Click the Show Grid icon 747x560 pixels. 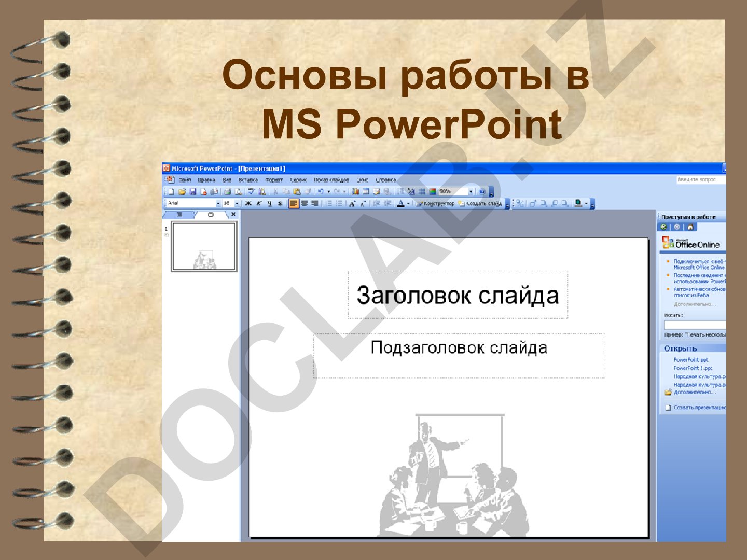point(422,191)
